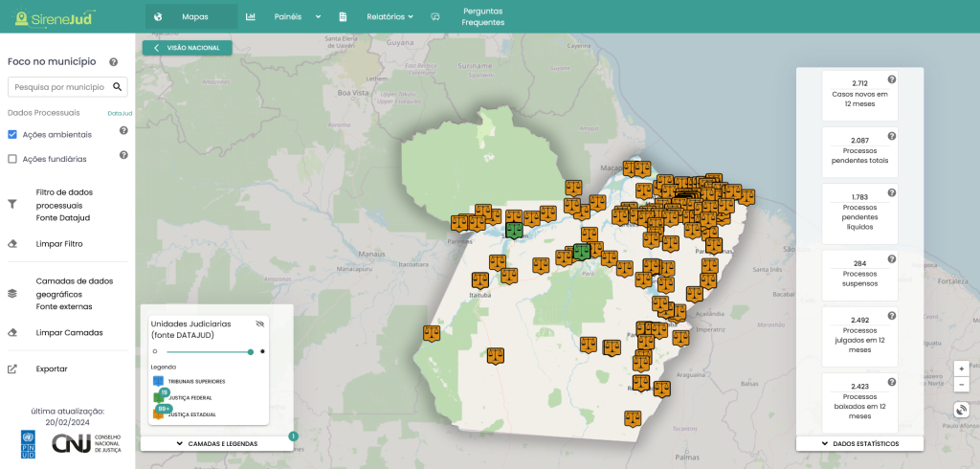Click the Perguntas Frequentes chat icon

coord(435,17)
